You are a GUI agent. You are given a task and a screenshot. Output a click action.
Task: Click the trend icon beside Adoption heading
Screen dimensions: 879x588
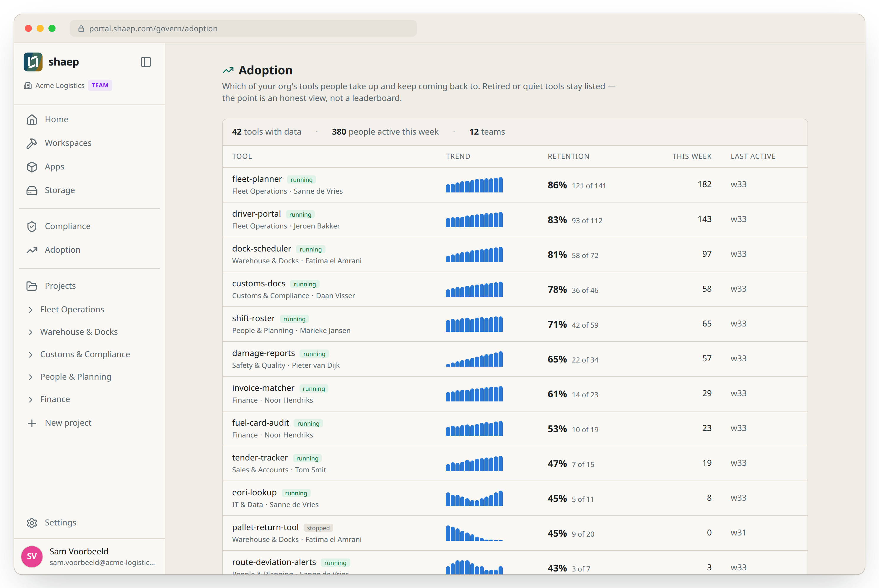point(228,70)
